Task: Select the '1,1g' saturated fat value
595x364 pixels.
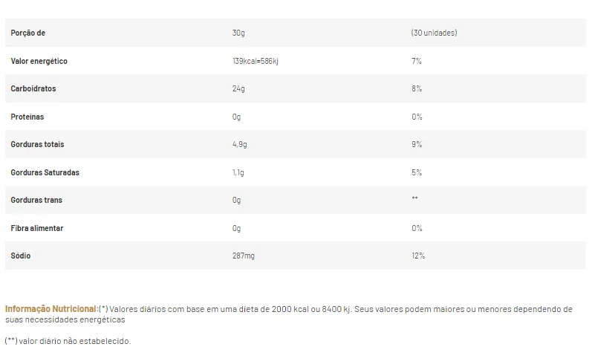Action: click(x=239, y=172)
